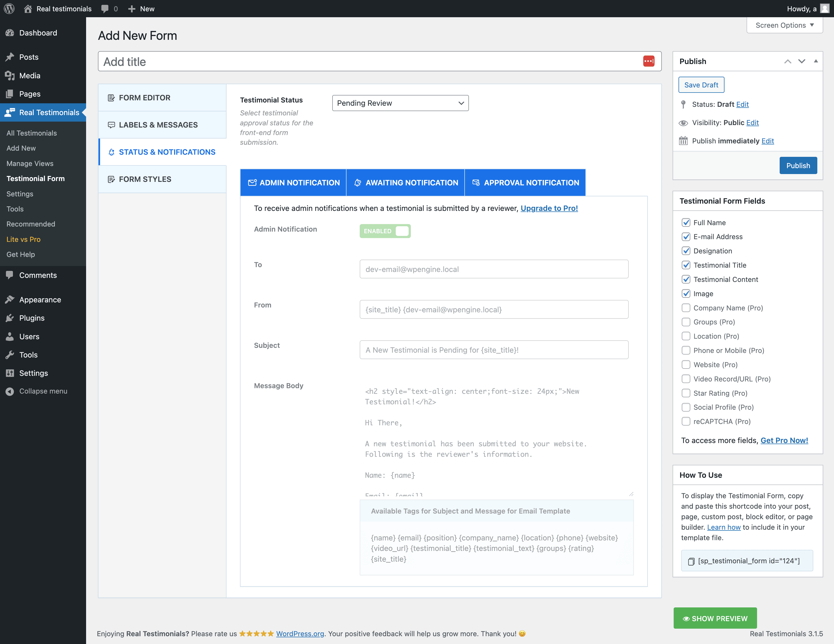Click the Save Draft button

[701, 85]
